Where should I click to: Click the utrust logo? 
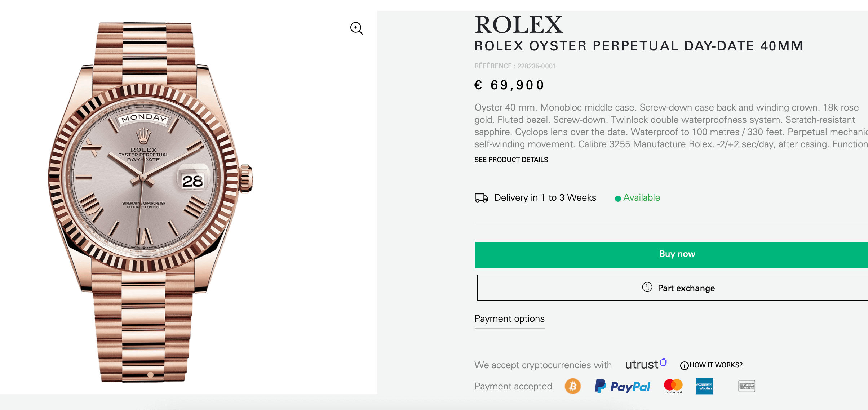[646, 364]
